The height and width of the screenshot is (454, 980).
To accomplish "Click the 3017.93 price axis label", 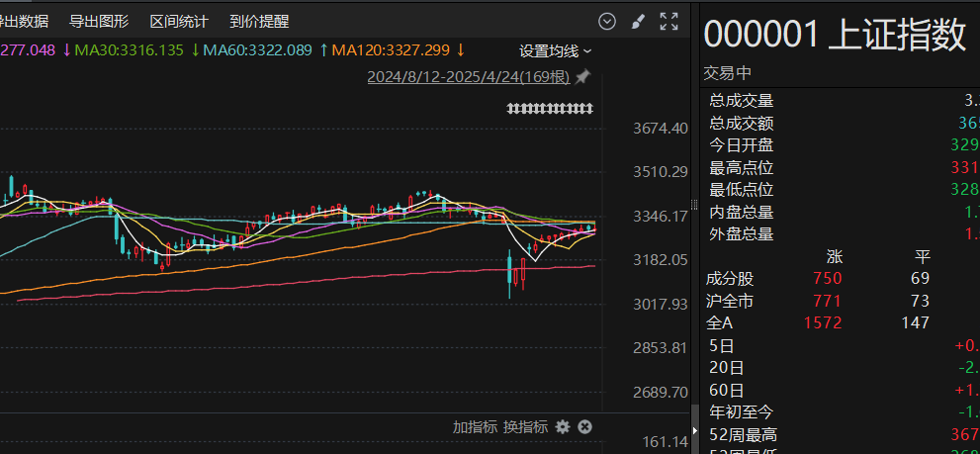I will [660, 304].
